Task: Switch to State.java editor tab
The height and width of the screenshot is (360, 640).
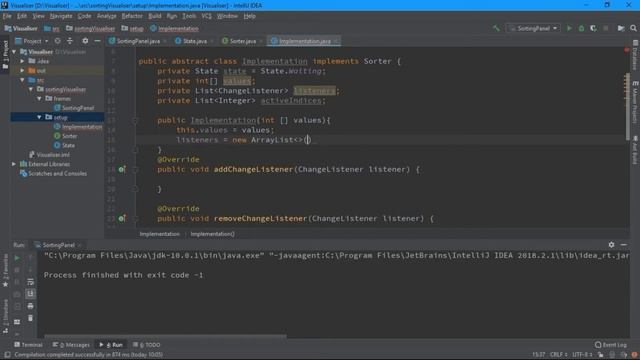Action: pos(194,41)
